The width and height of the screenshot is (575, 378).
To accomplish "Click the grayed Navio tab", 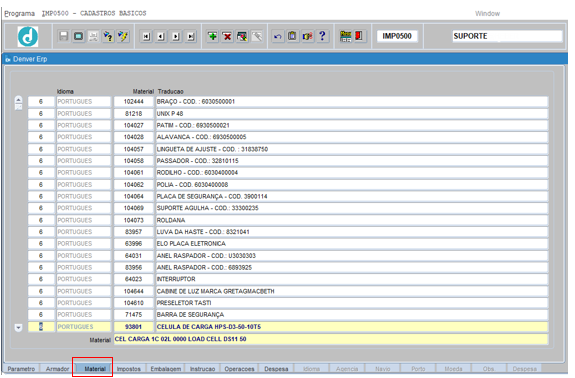I will pyautogui.click(x=382, y=368).
